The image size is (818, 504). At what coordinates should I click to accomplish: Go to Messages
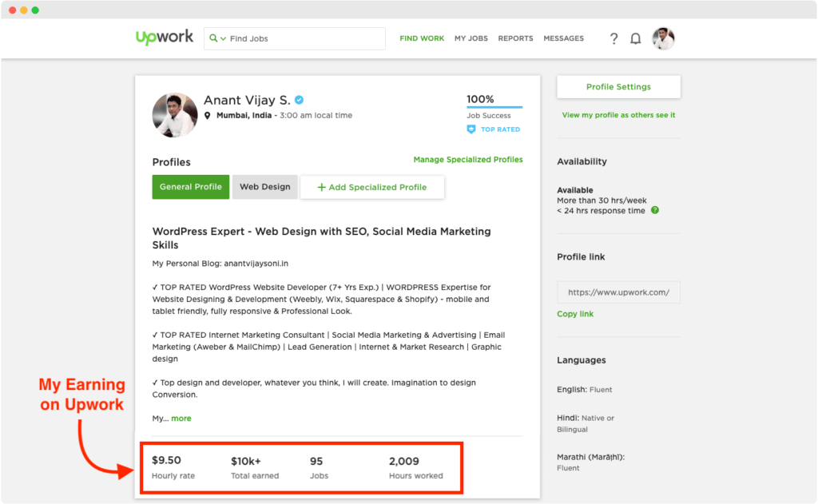point(563,38)
